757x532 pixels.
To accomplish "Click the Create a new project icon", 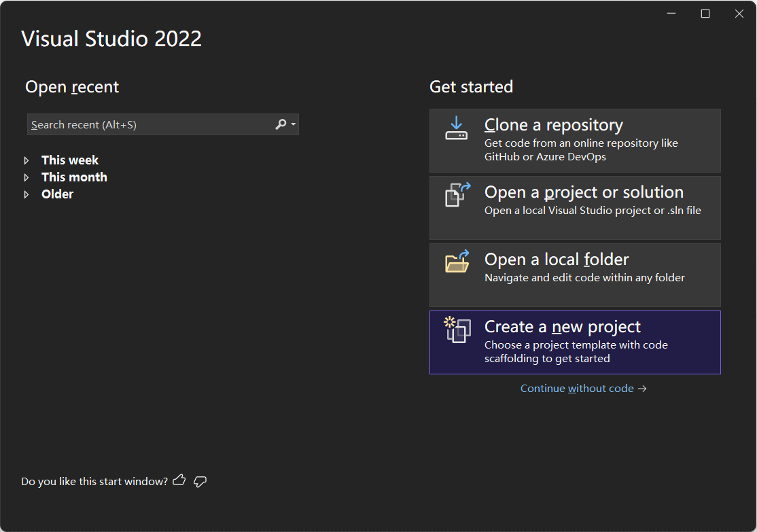I will 457,330.
